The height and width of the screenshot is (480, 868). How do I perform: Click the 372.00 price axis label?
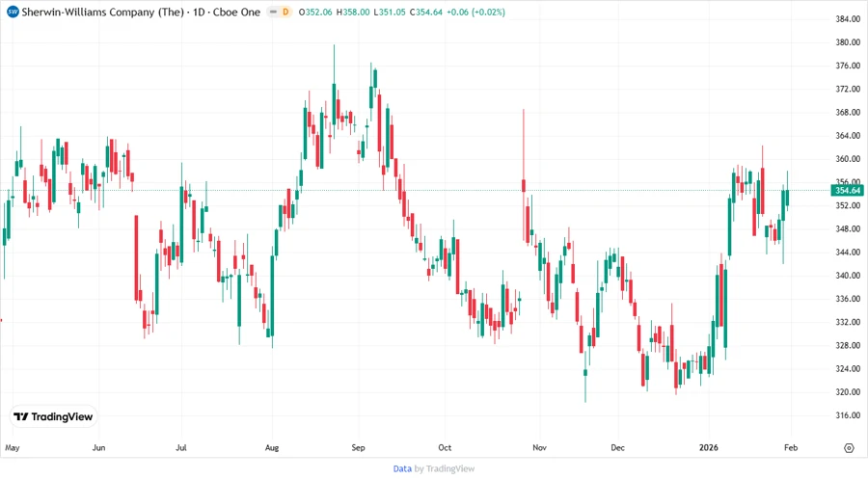coord(848,89)
